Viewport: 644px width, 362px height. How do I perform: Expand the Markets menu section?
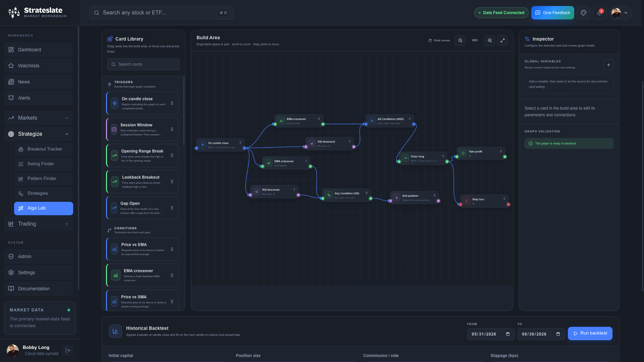tap(39, 118)
